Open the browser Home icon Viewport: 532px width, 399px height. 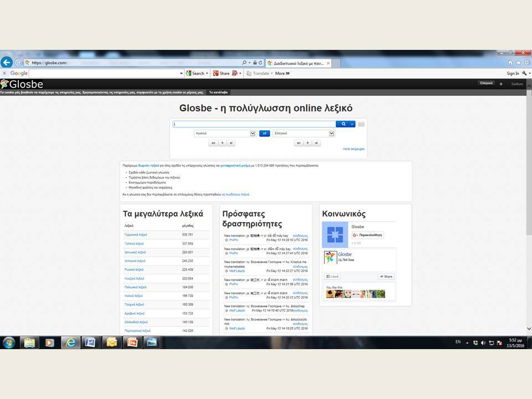tap(510, 63)
